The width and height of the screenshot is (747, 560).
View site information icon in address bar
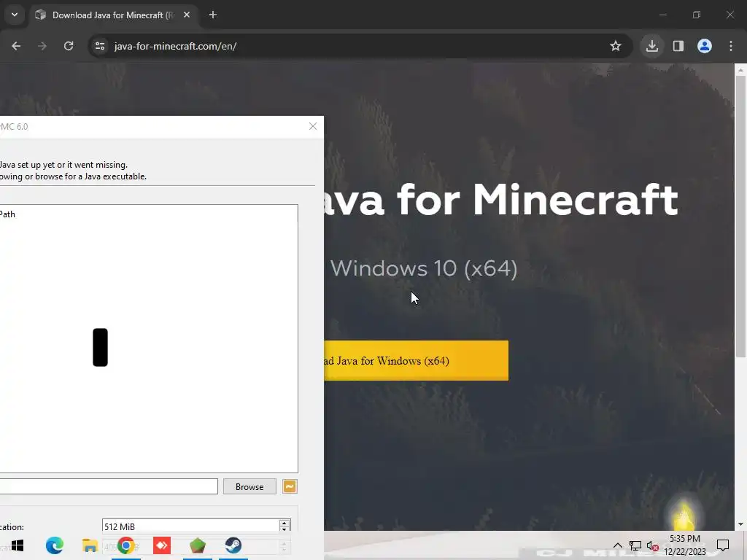click(100, 46)
